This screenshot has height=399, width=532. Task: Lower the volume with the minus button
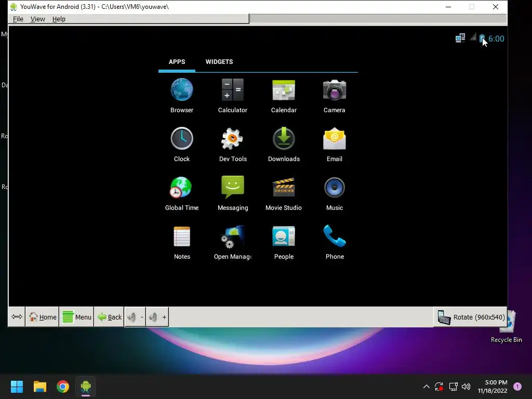[136, 317]
